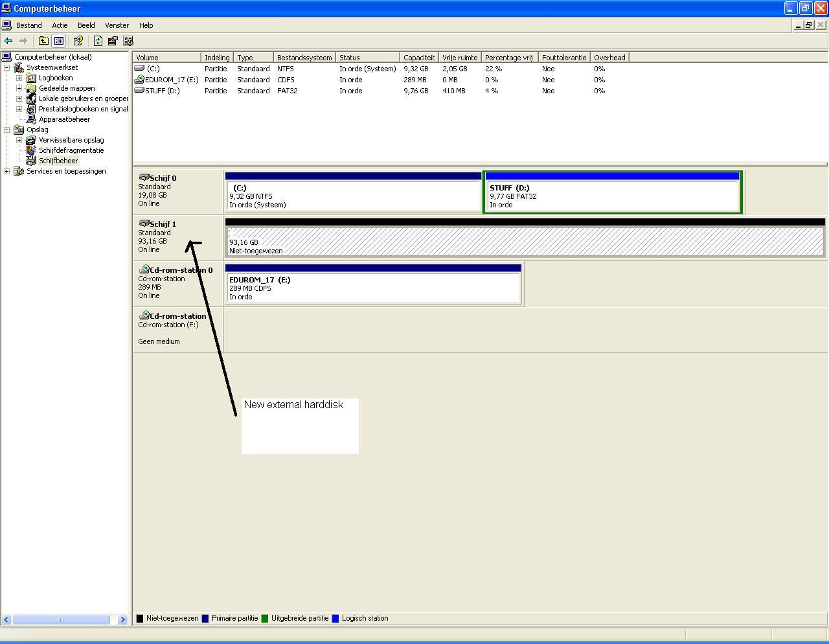The height and width of the screenshot is (644, 829).
Task: Open the console system menu icon beside Bestand
Action: point(6,25)
